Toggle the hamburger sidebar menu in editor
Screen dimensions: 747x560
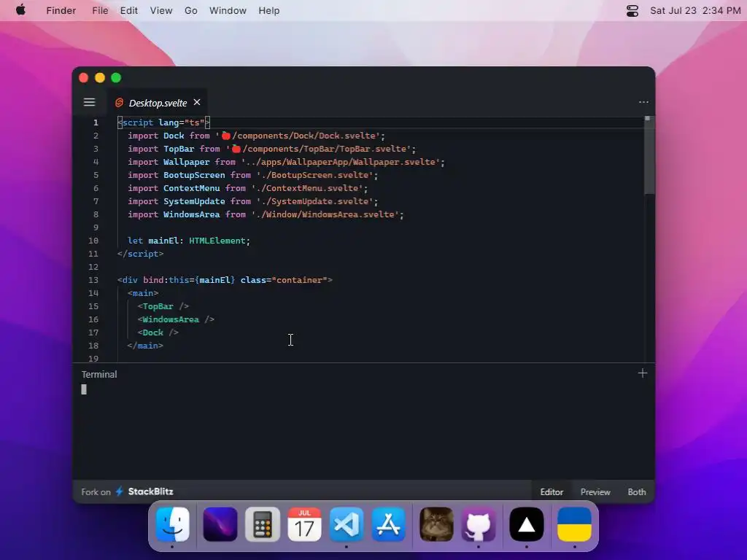(x=89, y=102)
